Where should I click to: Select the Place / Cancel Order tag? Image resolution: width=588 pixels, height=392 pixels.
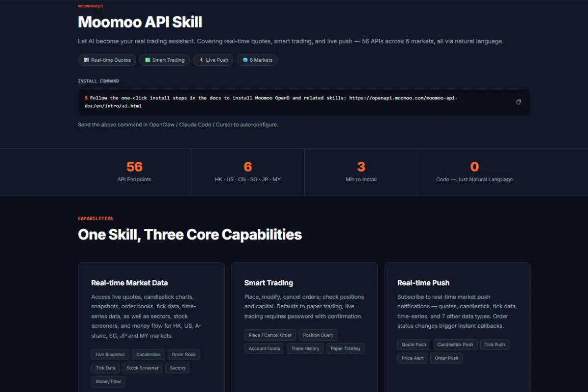tap(270, 335)
